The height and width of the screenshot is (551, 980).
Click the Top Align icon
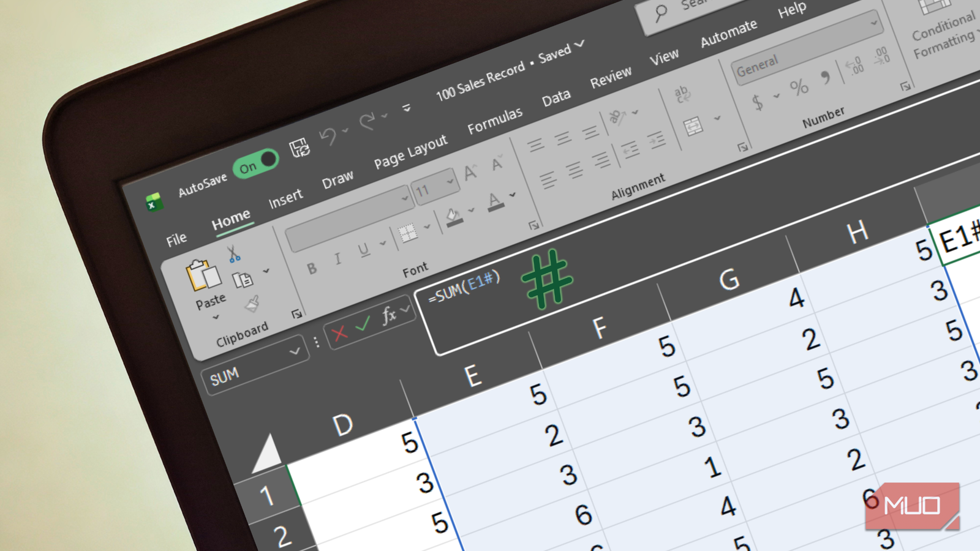[536, 145]
